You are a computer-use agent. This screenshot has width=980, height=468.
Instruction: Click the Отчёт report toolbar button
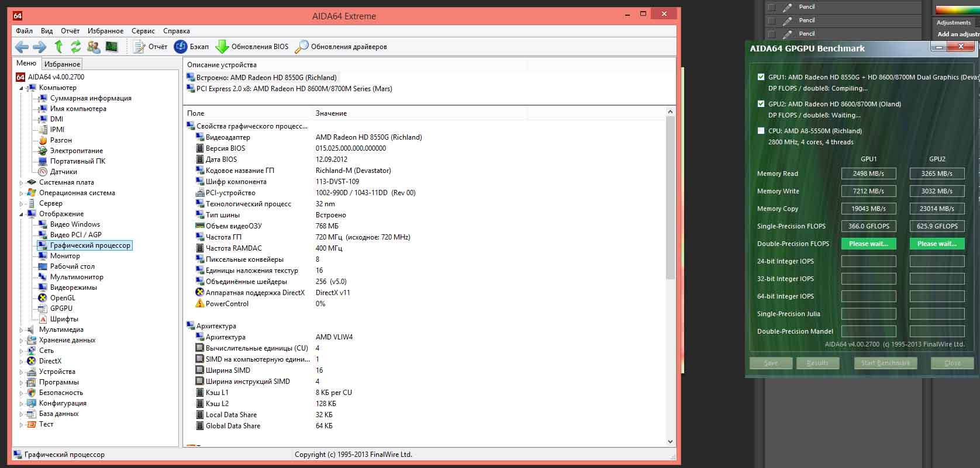coord(151,47)
